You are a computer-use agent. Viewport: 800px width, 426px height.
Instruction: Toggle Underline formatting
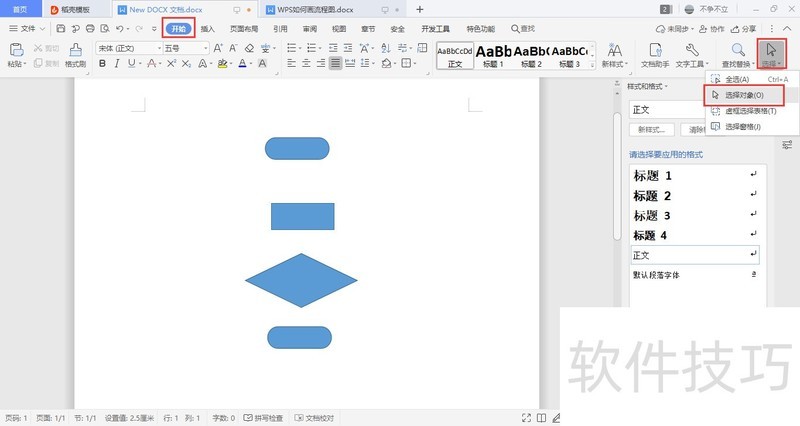click(132, 63)
